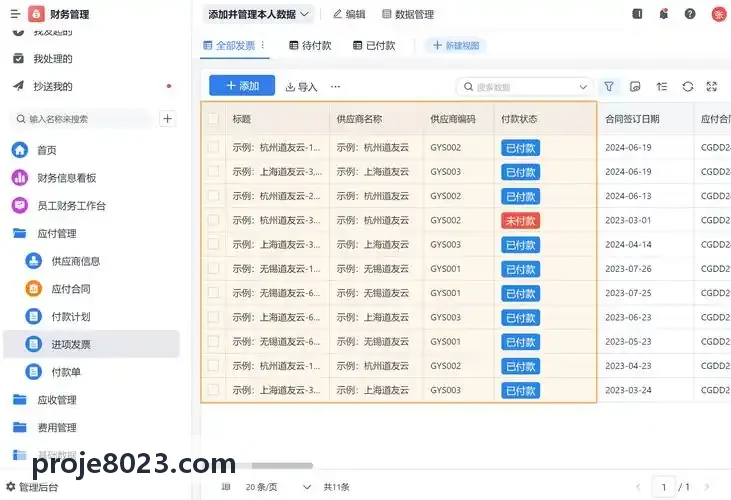Click the refresh icon
This screenshot has height=500, width=731.
(x=688, y=87)
